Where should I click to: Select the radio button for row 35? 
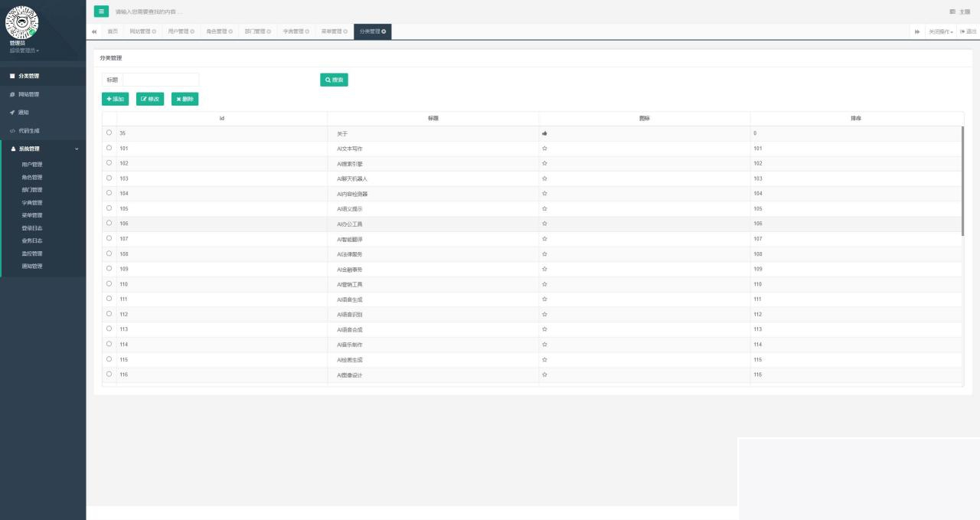click(109, 132)
